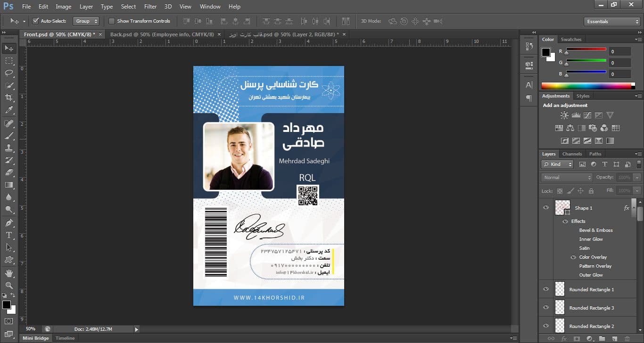The height and width of the screenshot is (343, 644).
Task: Select the Eyedropper tool
Action: pos(9,110)
